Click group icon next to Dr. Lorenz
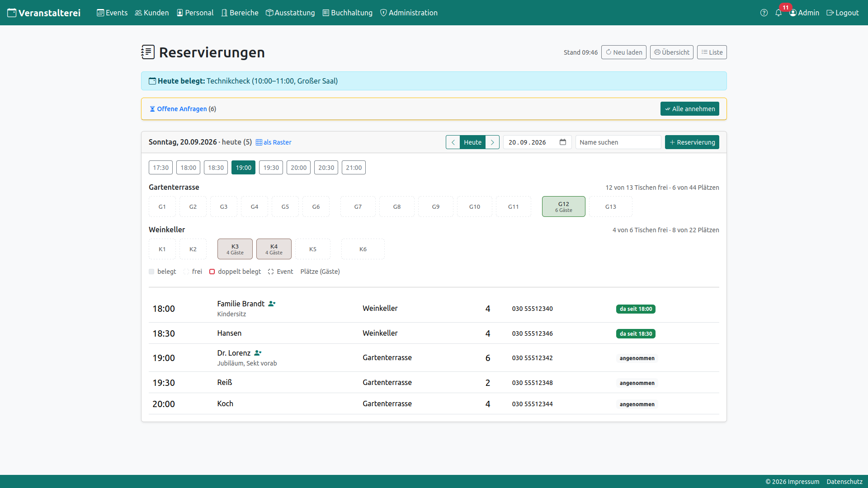The image size is (868, 488). point(258,353)
